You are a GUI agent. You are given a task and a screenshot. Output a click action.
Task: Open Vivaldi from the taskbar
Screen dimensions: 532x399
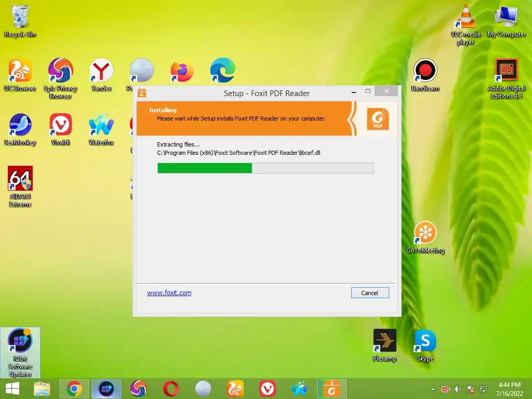[268, 389]
